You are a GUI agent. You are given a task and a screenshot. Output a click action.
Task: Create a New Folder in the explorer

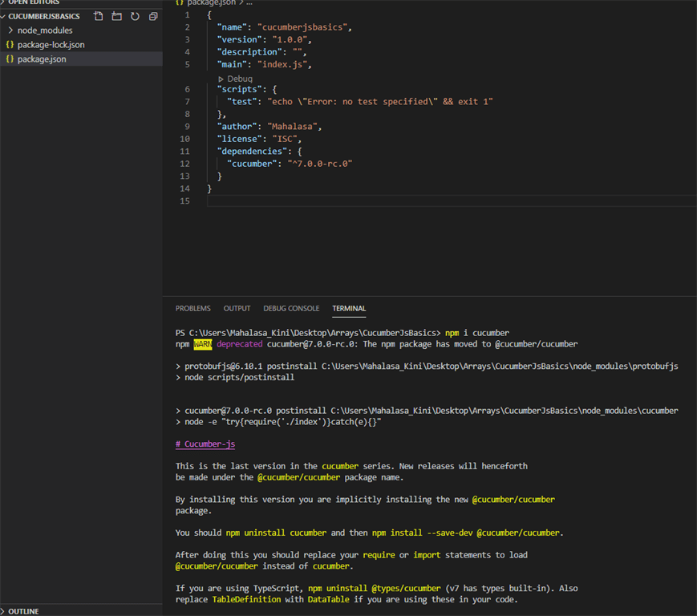[115, 15]
